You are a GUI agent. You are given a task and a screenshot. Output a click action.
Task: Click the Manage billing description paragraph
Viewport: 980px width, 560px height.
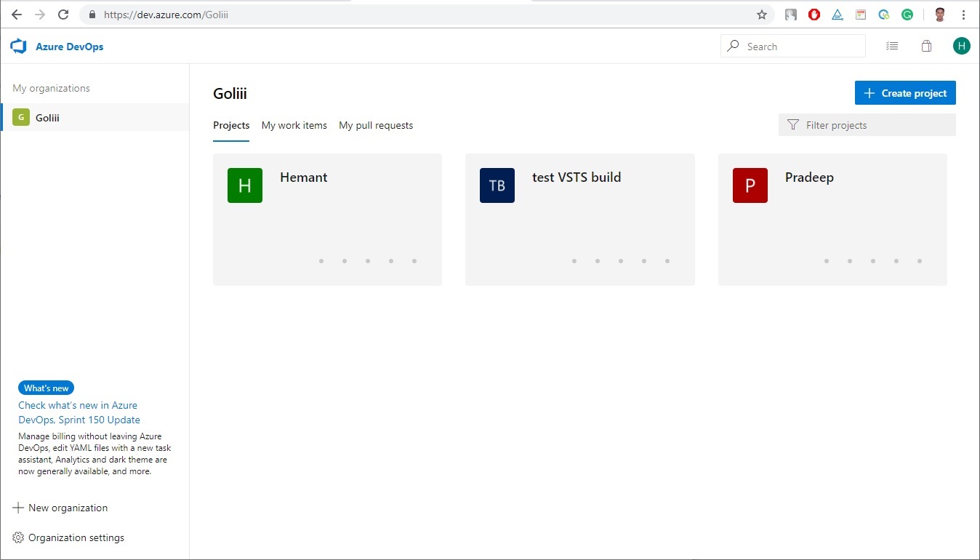point(95,454)
